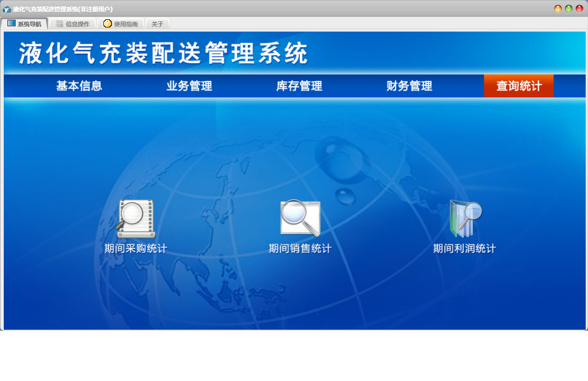Open the 期间利润统计 book icon
Screen dimensions: 588x381
coord(465,219)
